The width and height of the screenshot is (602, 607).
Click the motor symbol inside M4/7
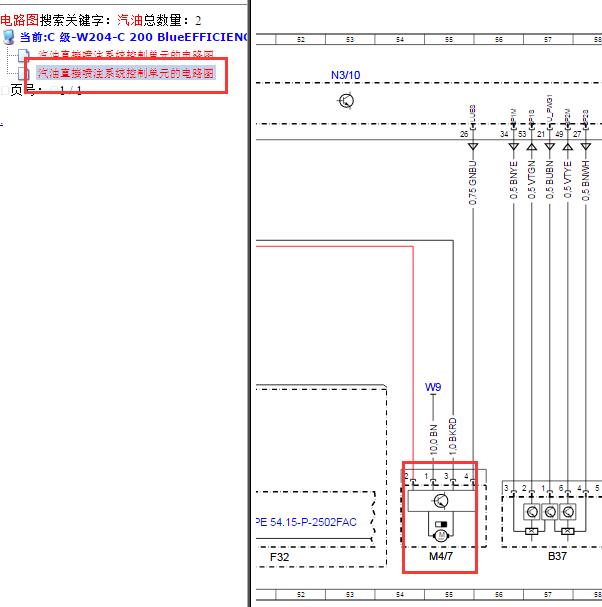tap(441, 536)
